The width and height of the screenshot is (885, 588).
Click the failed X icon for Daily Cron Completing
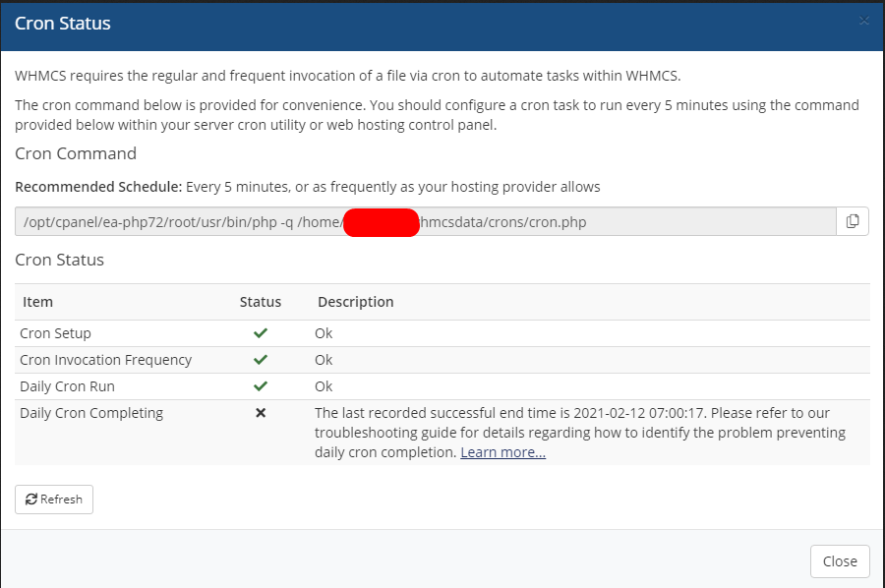pyautogui.click(x=261, y=413)
